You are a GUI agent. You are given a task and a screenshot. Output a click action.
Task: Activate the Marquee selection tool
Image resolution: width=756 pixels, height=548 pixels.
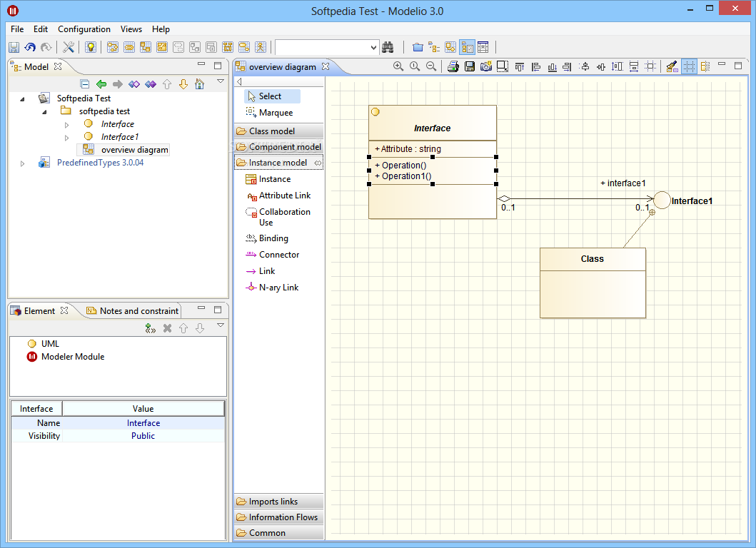point(269,113)
